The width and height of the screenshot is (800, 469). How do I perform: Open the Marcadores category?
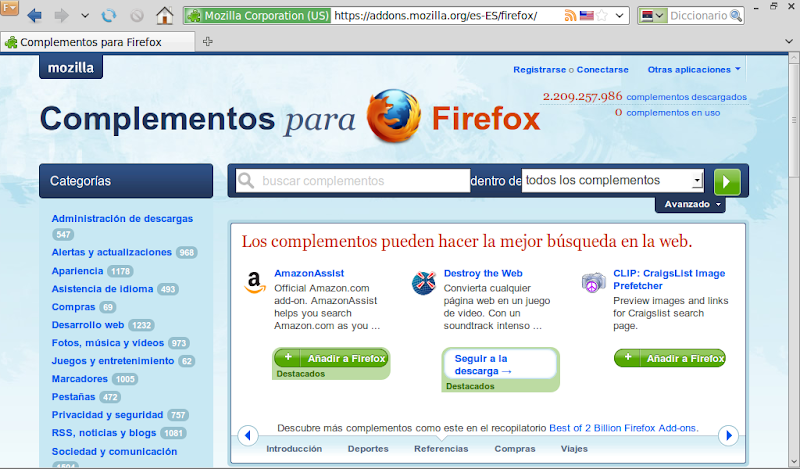click(x=80, y=379)
